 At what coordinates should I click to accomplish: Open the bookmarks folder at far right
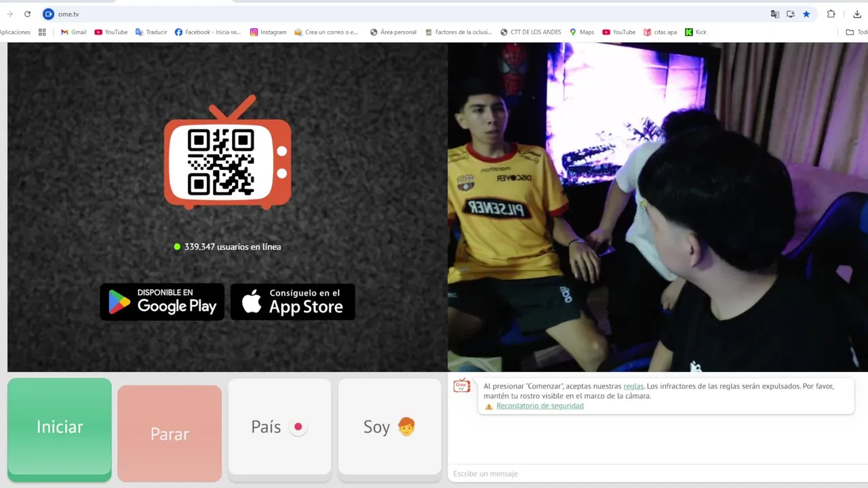coord(856,32)
